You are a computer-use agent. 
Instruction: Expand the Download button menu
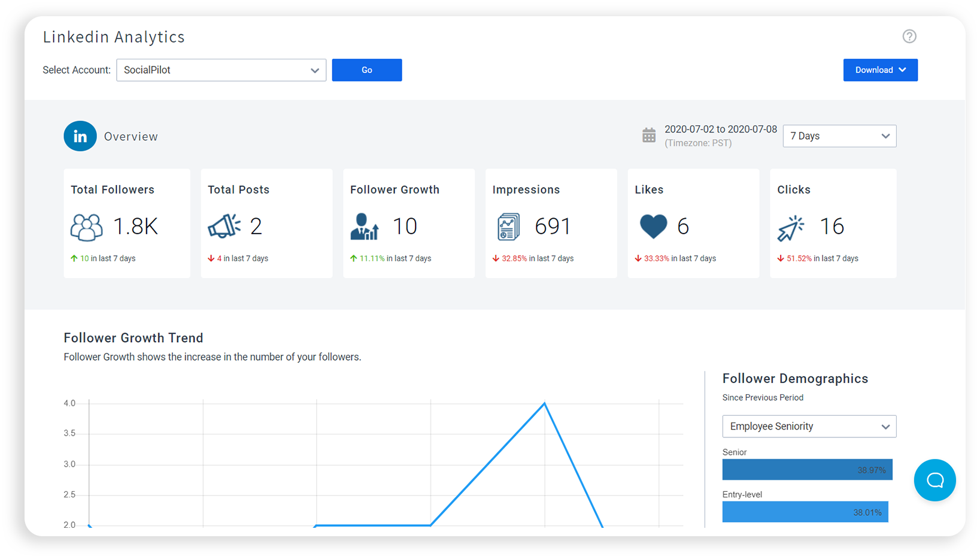pyautogui.click(x=880, y=70)
